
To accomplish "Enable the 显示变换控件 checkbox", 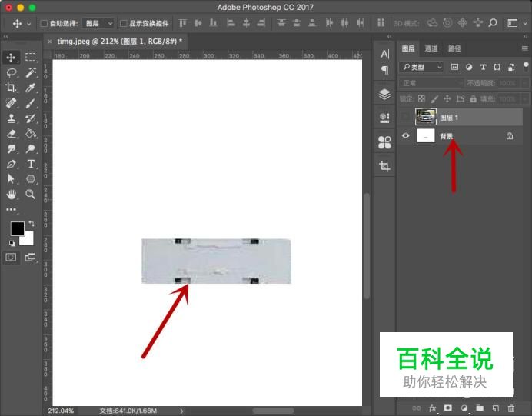I will (124, 23).
